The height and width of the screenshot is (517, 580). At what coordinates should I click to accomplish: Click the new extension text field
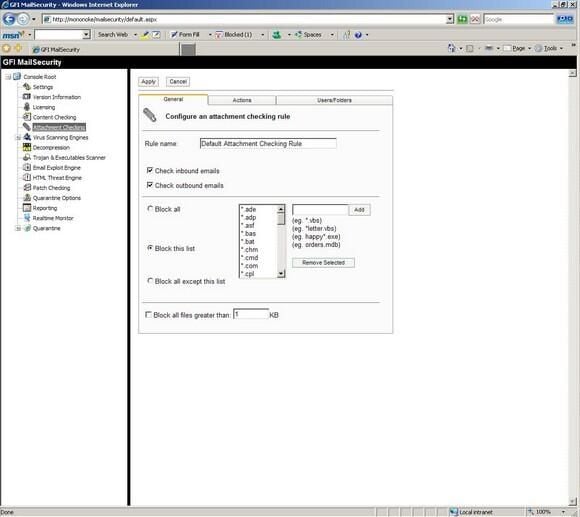(x=320, y=210)
